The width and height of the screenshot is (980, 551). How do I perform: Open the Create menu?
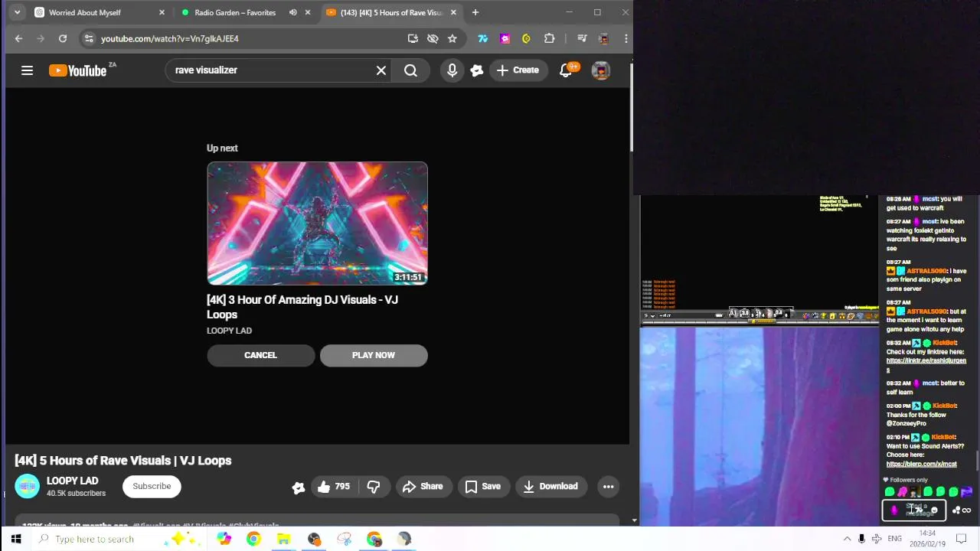point(518,70)
